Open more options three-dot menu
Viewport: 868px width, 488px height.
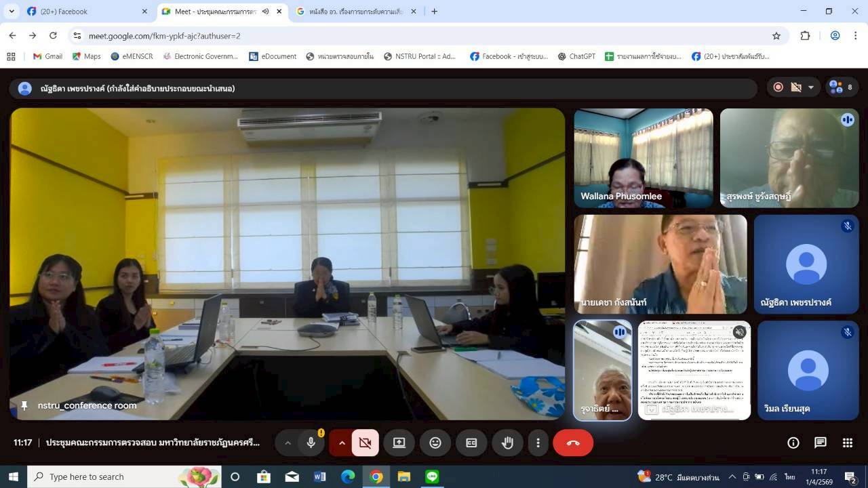point(538,443)
